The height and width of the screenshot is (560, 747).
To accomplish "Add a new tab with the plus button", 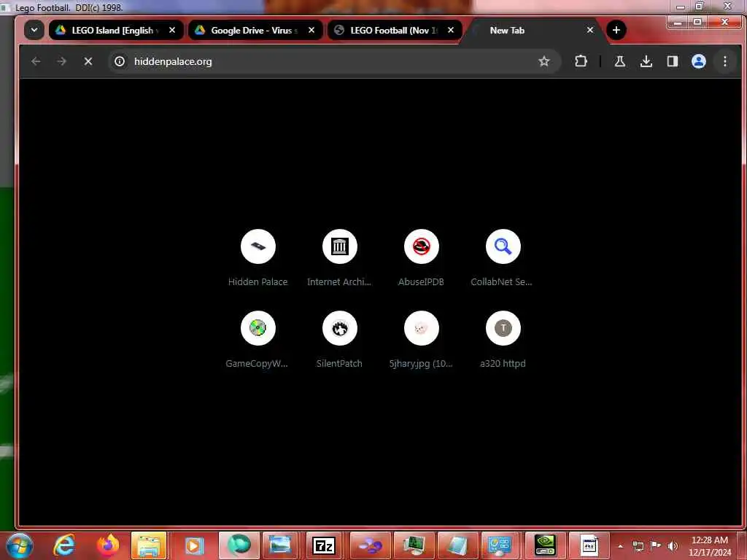I will click(x=616, y=30).
